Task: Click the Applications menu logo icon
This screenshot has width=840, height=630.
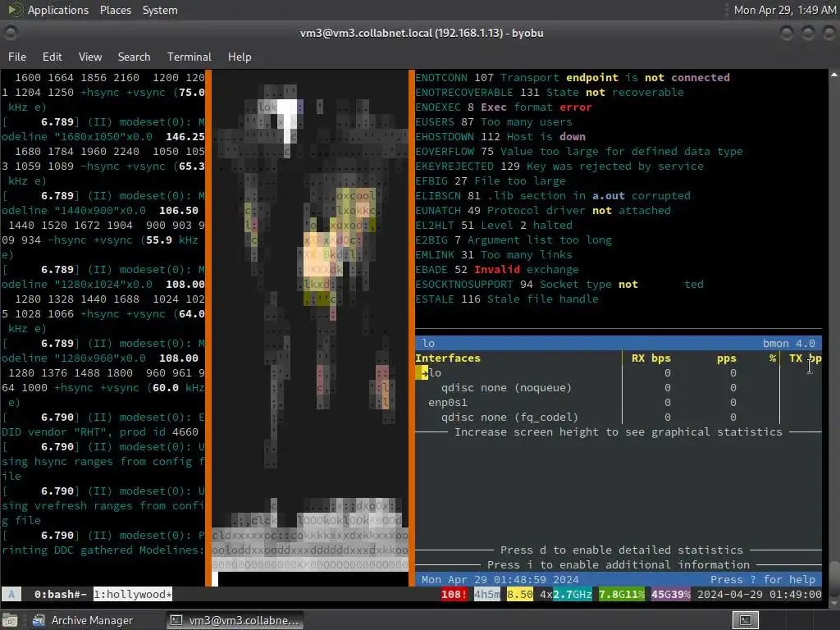Action: pyautogui.click(x=15, y=10)
